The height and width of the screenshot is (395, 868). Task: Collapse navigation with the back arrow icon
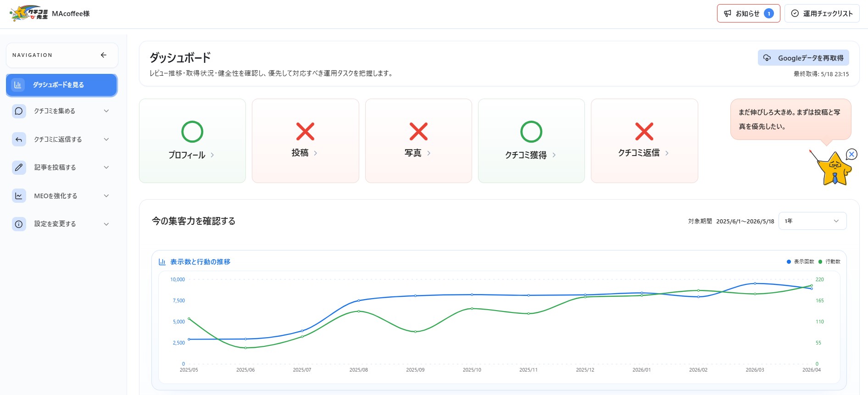[104, 55]
